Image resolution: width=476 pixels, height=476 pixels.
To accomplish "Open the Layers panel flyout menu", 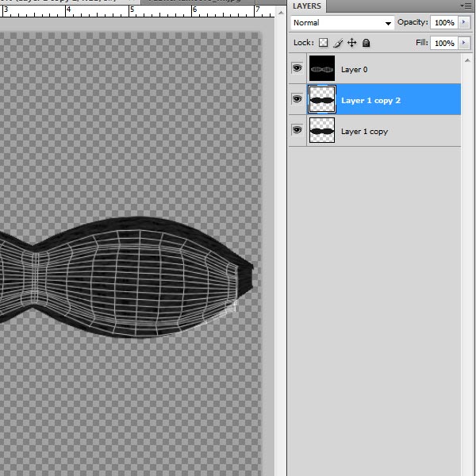I will [466, 6].
